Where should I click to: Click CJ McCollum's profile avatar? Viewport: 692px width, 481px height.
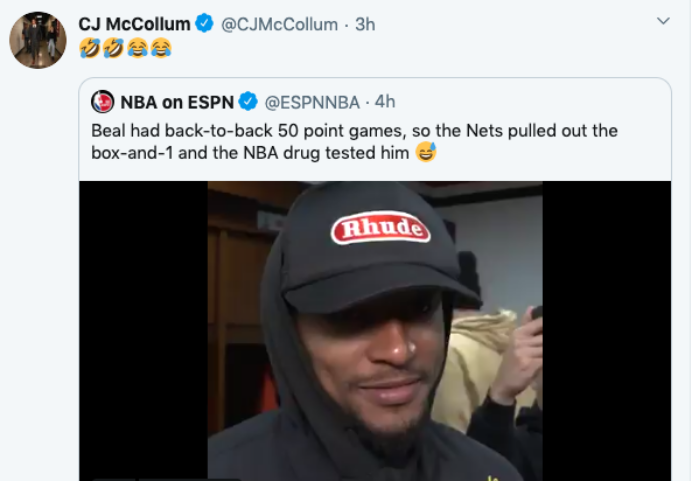[x=38, y=40]
